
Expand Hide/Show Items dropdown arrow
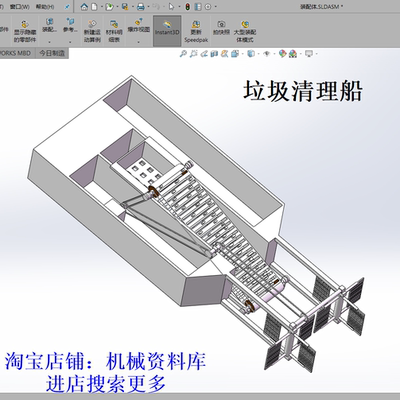[273, 54]
